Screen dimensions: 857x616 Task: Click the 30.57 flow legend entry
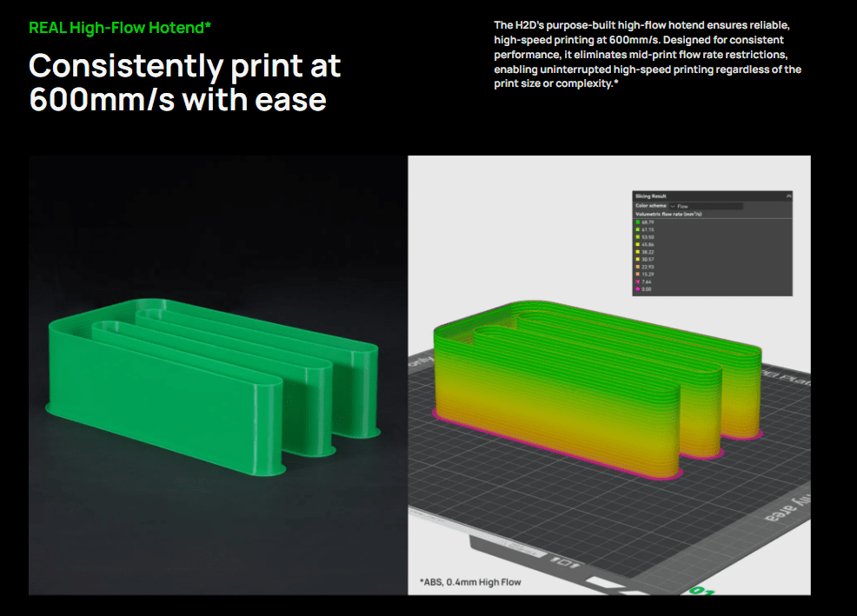click(x=645, y=260)
